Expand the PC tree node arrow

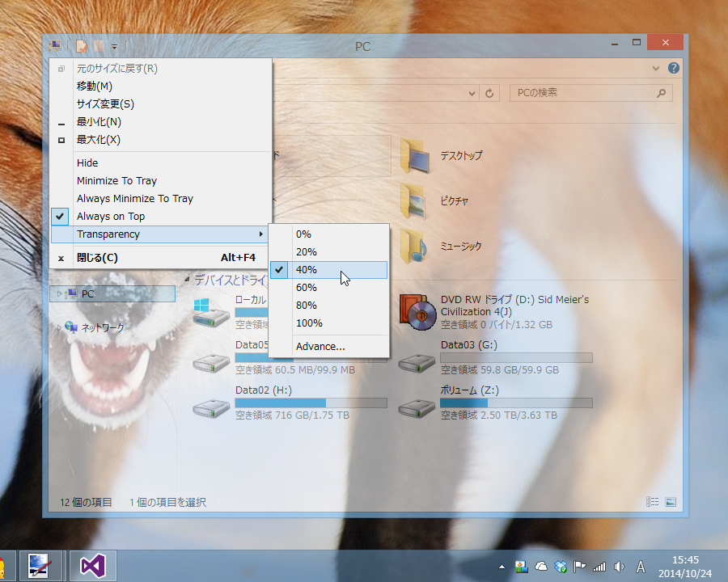pyautogui.click(x=59, y=293)
